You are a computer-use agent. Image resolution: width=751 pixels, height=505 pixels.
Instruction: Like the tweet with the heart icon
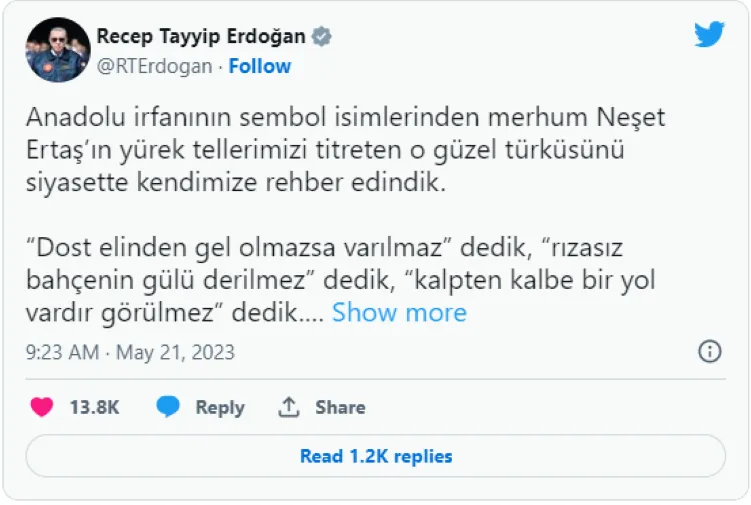(x=41, y=407)
